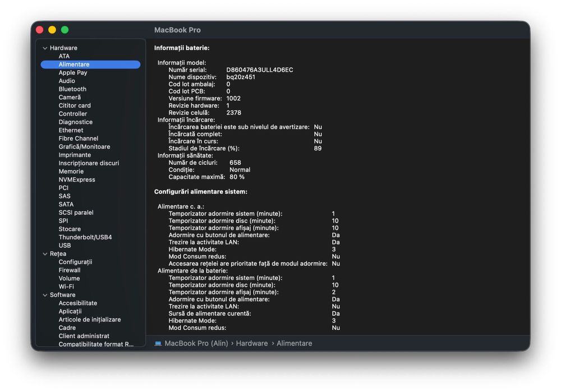Click condition value Normal
The image size is (561, 392).
(x=240, y=170)
